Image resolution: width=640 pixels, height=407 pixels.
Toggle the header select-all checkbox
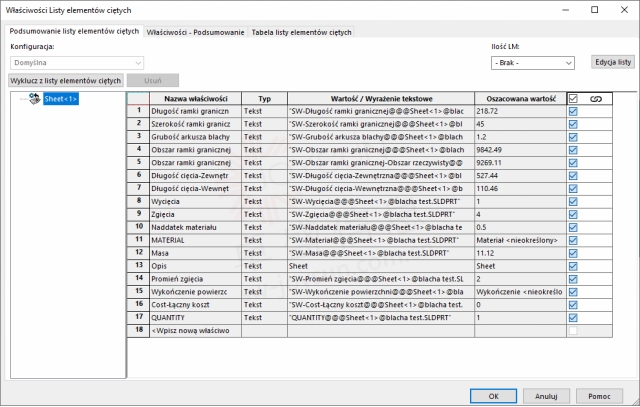point(573,98)
